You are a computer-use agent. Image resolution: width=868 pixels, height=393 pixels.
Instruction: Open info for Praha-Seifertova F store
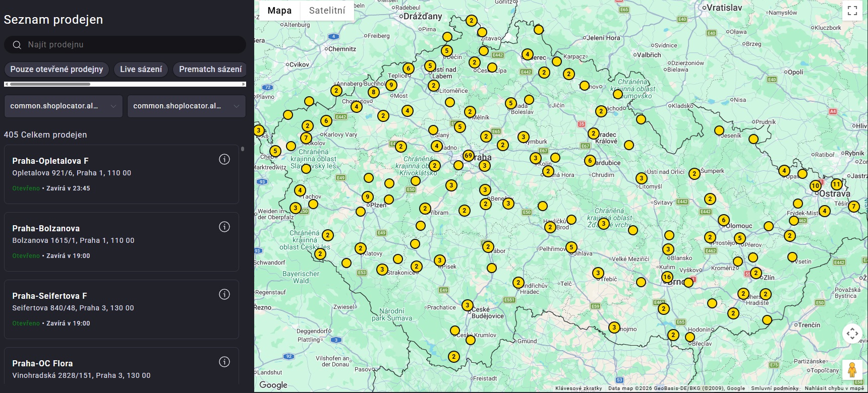[224, 294]
